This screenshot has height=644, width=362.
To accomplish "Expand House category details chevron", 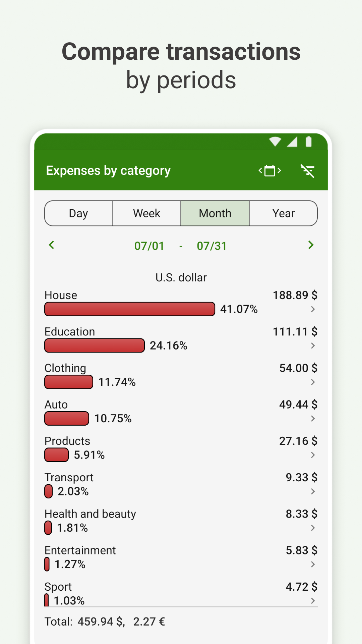I will point(313,309).
